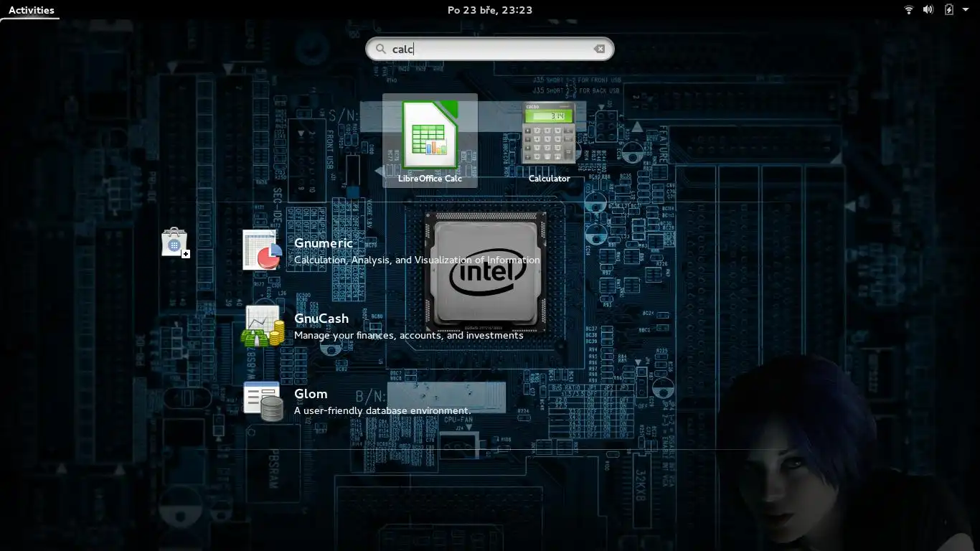Click the Software install bag icon
Image resolution: width=980 pixels, height=551 pixels.
pos(175,242)
